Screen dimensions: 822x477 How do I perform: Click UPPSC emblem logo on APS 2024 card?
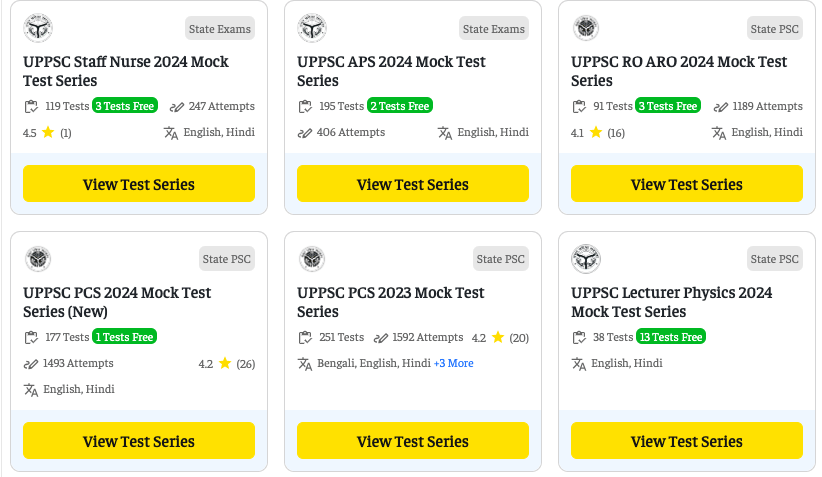(x=312, y=28)
